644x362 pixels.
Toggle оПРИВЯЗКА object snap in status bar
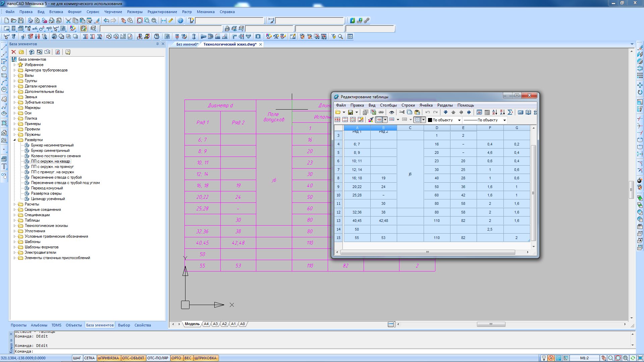[x=108, y=358]
